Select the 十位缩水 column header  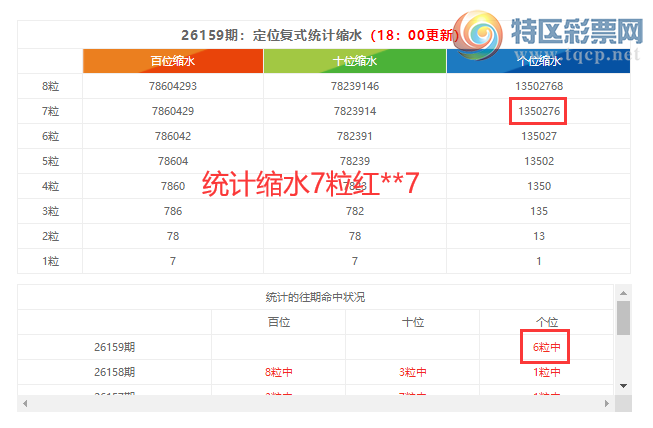click(x=355, y=61)
